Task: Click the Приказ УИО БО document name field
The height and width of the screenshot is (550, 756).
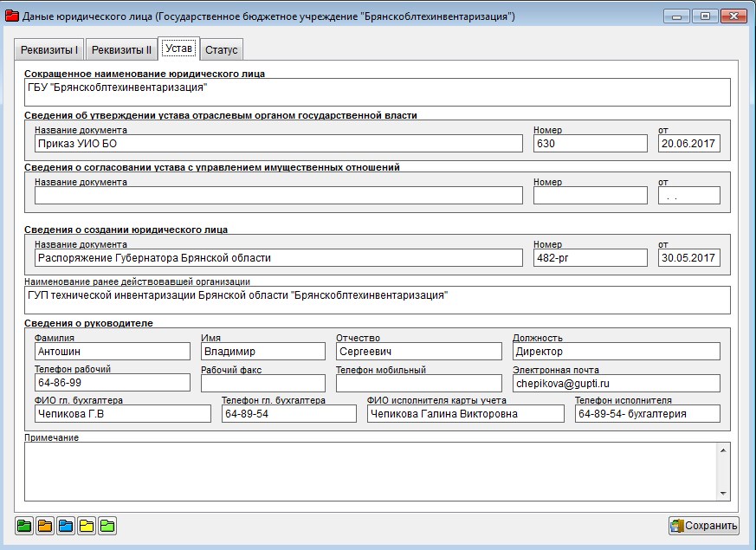Action: tap(279, 144)
